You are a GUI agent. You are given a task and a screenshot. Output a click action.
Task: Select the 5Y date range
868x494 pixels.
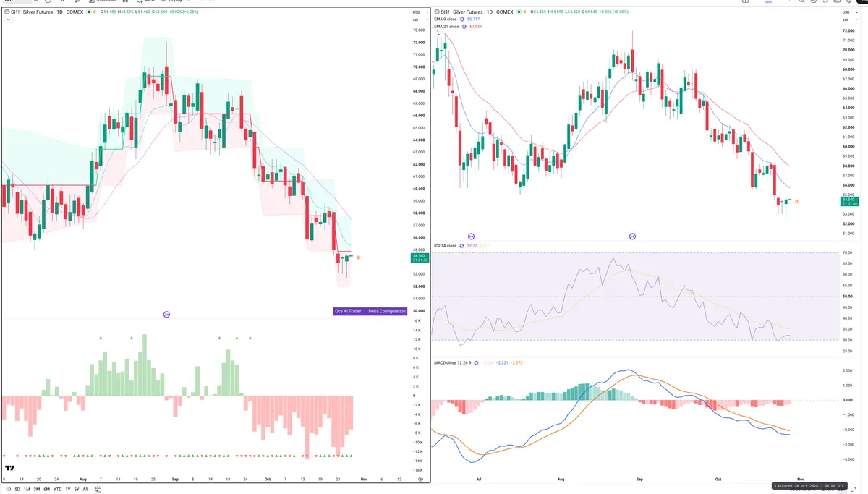tap(77, 490)
